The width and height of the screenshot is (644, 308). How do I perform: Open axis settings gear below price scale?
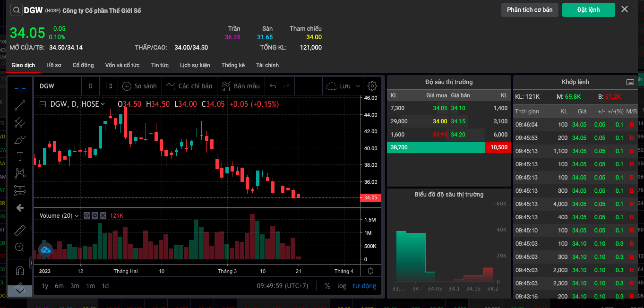[x=371, y=271]
